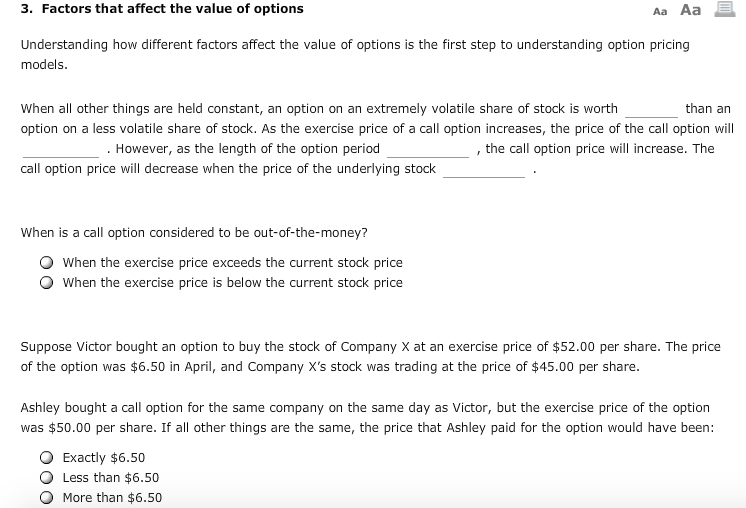Open the blank dropdown after "stock is worth"
746x508 pixels.
651,110
